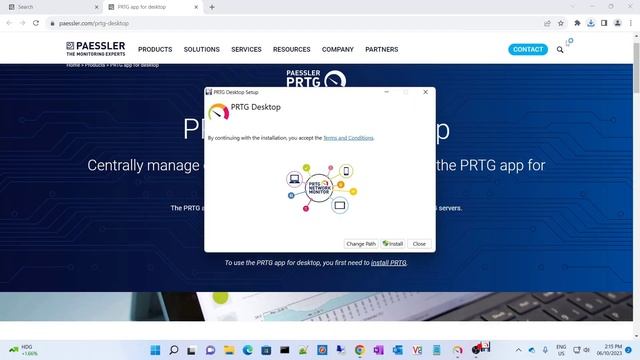The height and width of the screenshot is (360, 640).
Task: Open the install PRTG link
Action: (x=389, y=263)
